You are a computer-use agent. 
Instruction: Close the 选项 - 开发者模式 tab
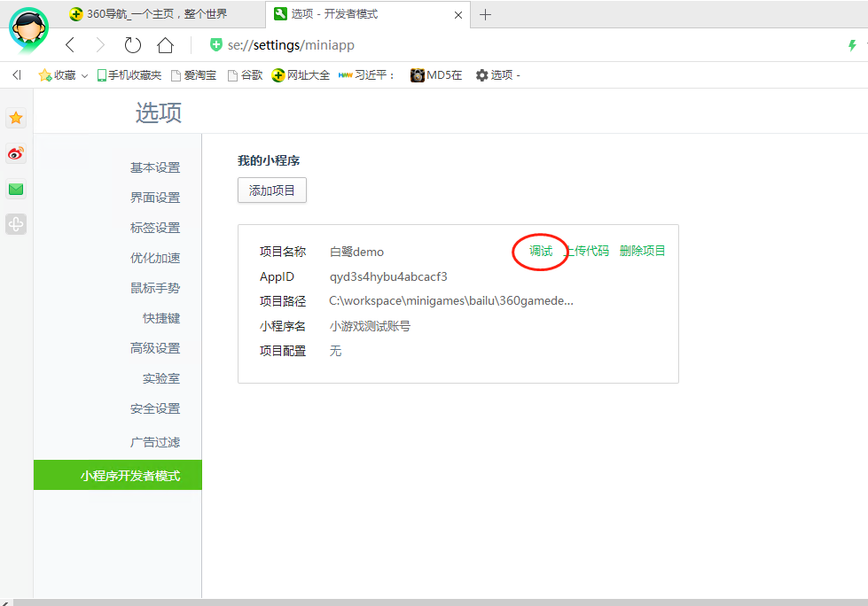pos(457,14)
